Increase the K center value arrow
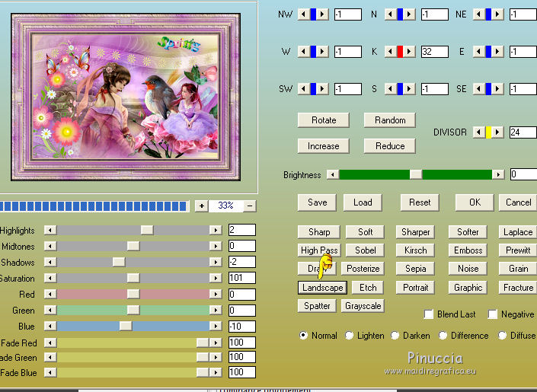Viewport: 537px width, 392px height. click(409, 52)
